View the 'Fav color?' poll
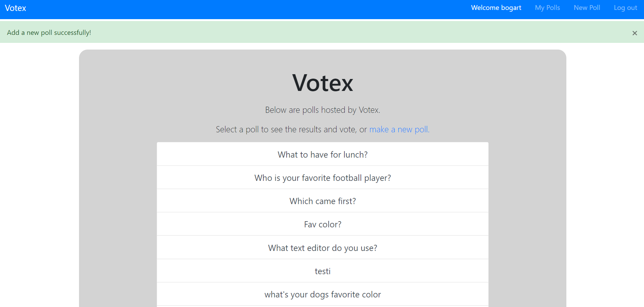The width and height of the screenshot is (644, 307). pos(323,224)
